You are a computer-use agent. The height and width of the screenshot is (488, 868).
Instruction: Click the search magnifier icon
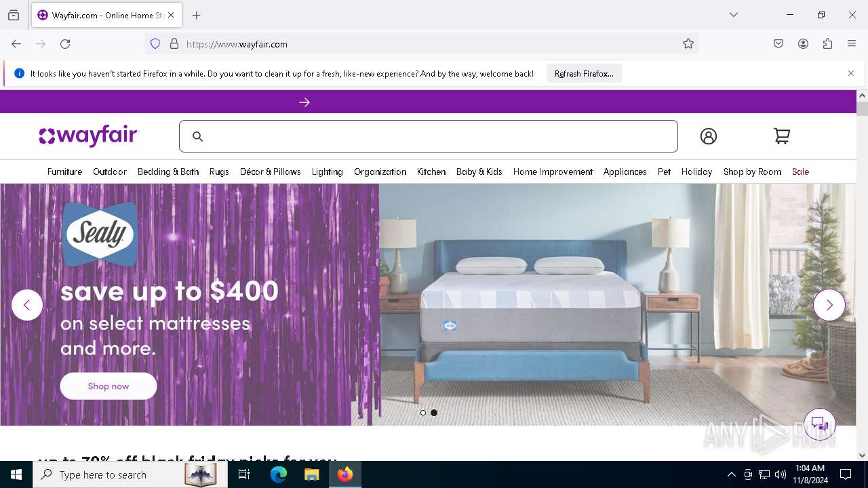coord(197,136)
